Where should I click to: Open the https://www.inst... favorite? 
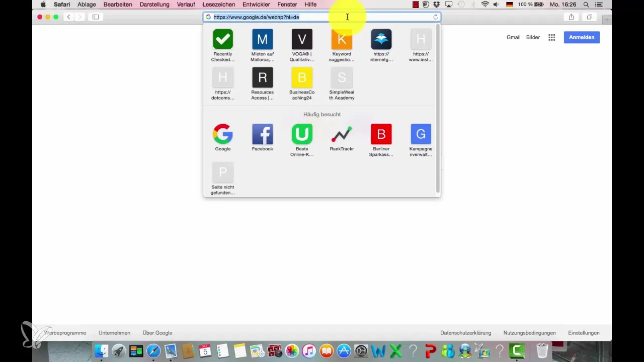[x=421, y=45]
